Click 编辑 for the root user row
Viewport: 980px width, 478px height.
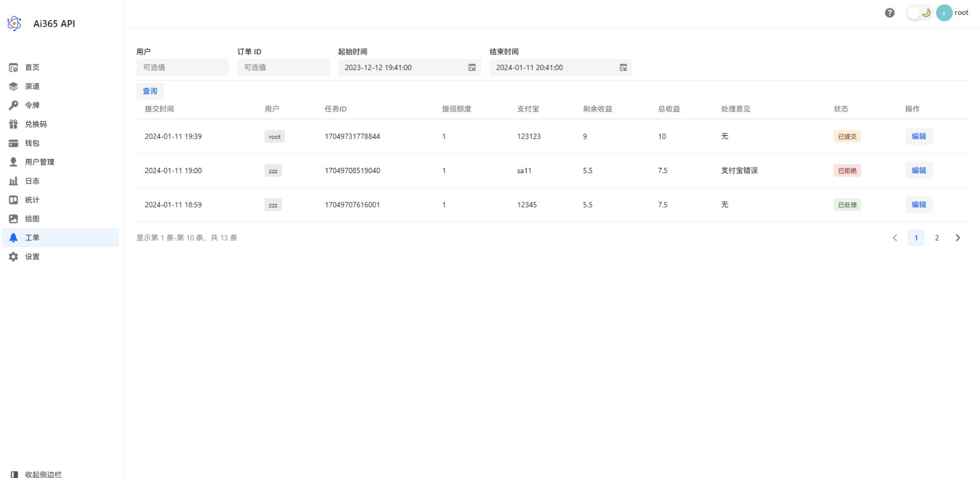(918, 136)
